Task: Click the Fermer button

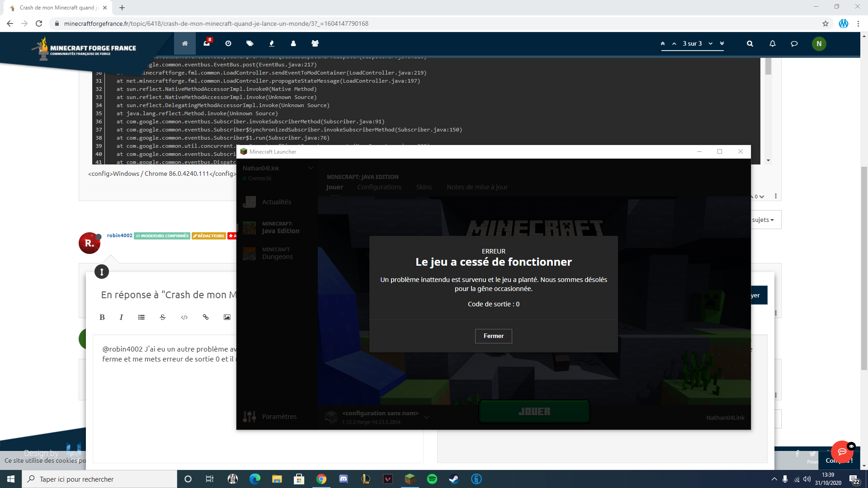Action: point(493,336)
